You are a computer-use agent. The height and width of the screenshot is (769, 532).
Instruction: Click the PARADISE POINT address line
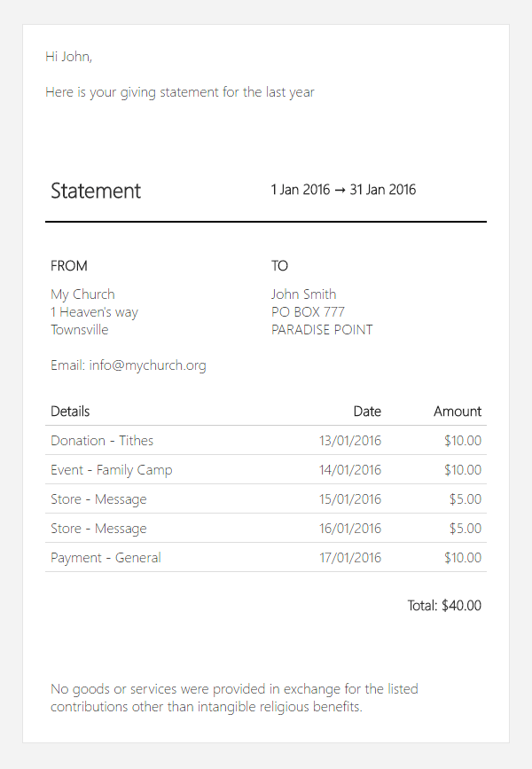click(322, 330)
